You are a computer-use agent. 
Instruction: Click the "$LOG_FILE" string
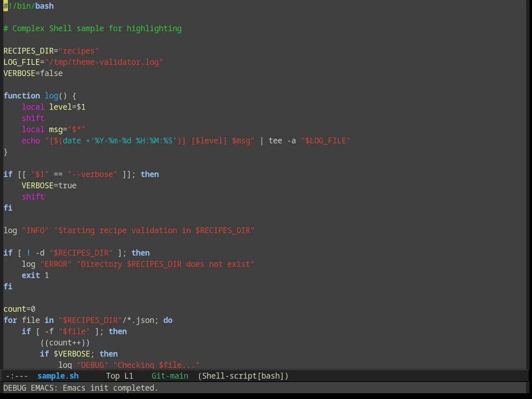325,140
